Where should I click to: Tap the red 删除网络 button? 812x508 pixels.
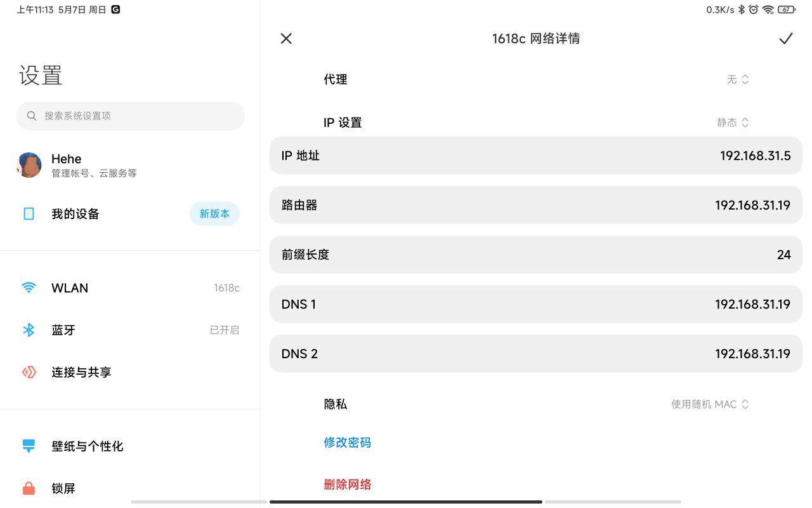coord(347,485)
